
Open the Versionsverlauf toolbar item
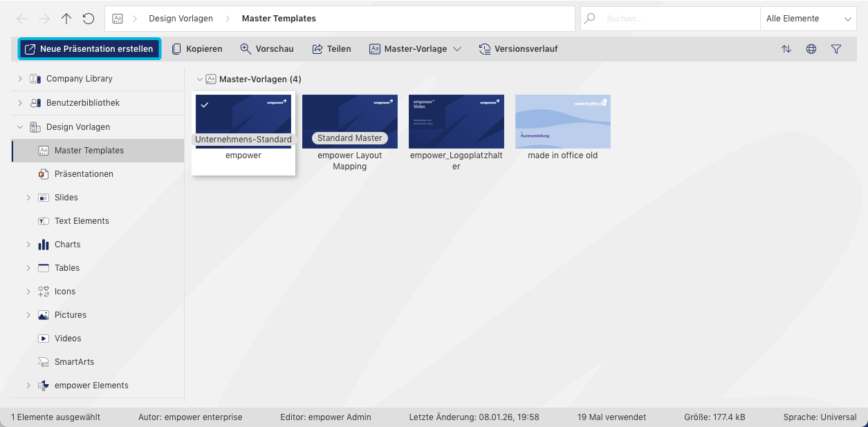point(518,49)
